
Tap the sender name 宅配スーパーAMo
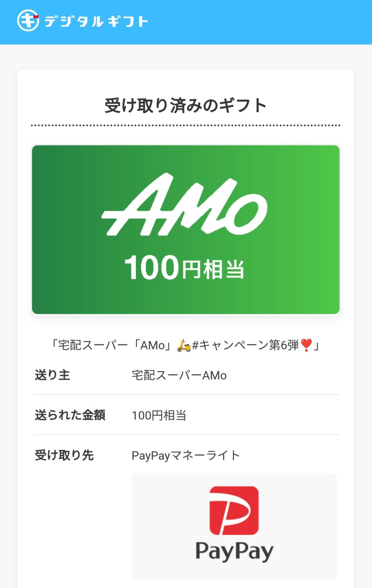[179, 375]
